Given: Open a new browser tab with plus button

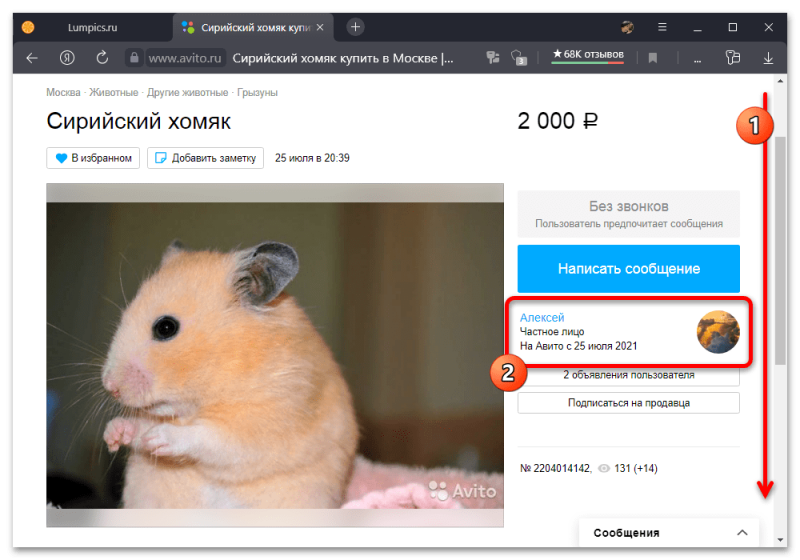Looking at the screenshot, I should point(356,27).
